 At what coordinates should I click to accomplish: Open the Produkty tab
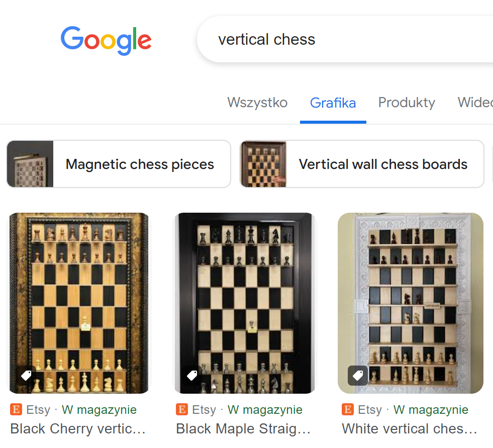coord(407,103)
